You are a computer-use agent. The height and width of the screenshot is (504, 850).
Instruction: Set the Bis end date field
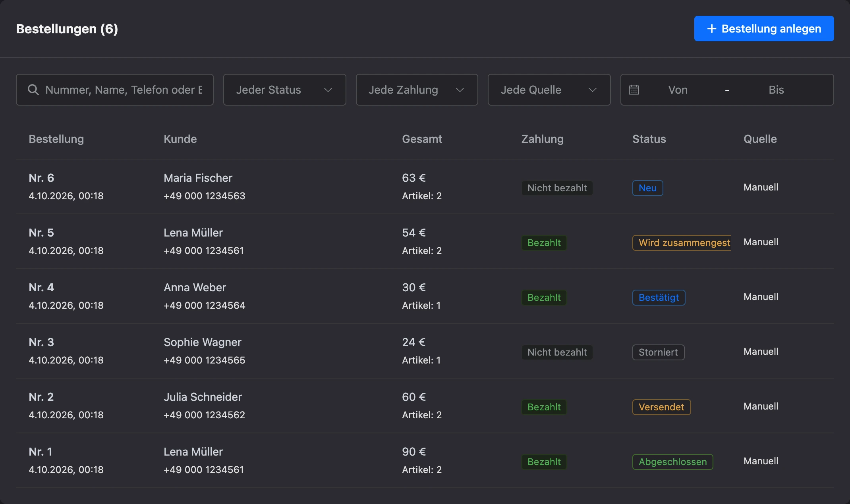tap(776, 90)
